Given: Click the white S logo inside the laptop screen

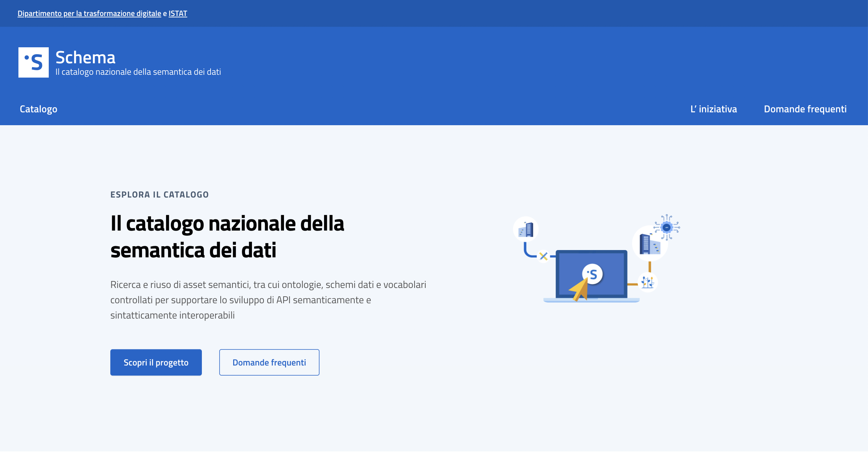Looking at the screenshot, I should pos(593,273).
